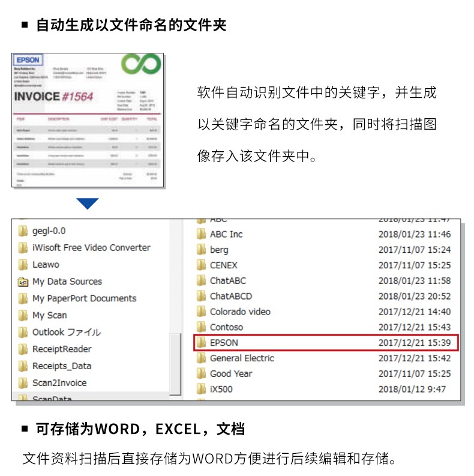Image resolution: width=474 pixels, height=476 pixels.
Task: Click Contoso date 2017/12/21 15:43
Action: click(415, 327)
